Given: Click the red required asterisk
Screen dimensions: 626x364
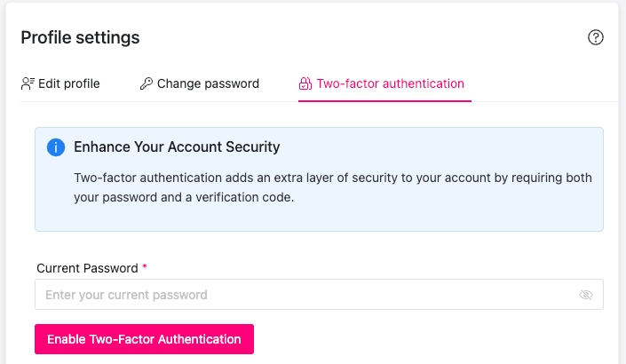Looking at the screenshot, I should click(x=145, y=267).
